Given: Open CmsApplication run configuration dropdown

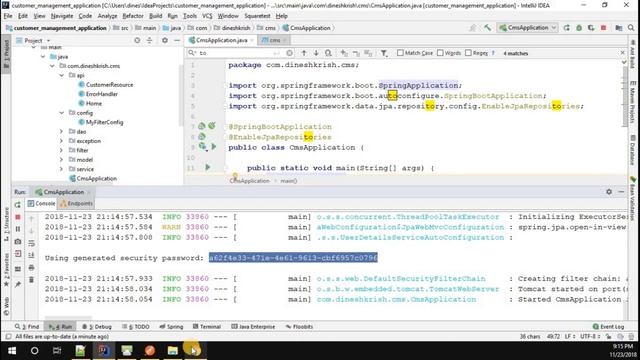Looking at the screenshot, I should (x=527, y=28).
